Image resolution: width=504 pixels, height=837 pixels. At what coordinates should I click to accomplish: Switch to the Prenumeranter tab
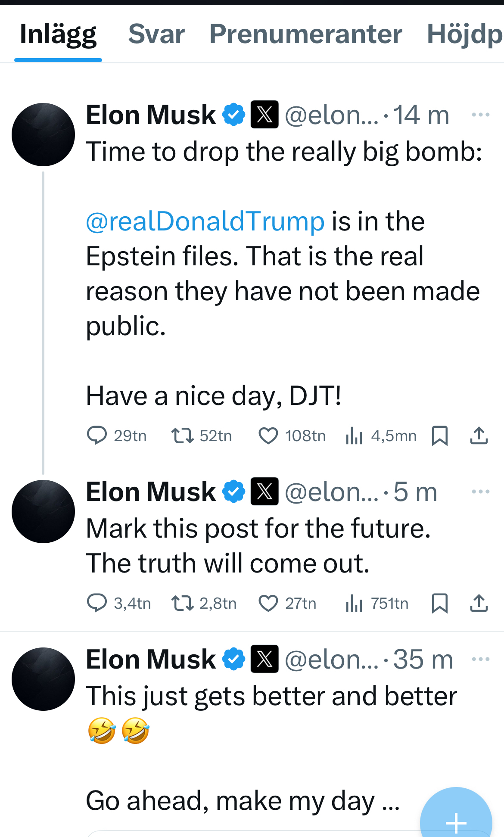click(305, 34)
